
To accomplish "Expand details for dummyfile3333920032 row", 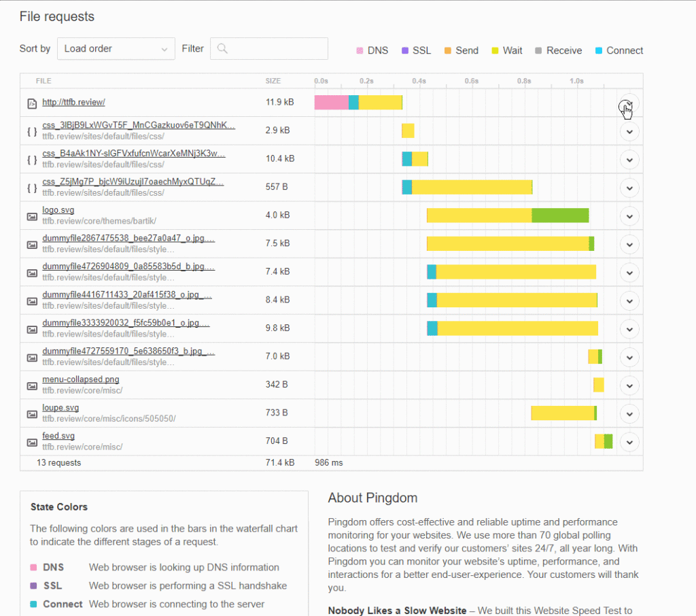I will pos(629,329).
